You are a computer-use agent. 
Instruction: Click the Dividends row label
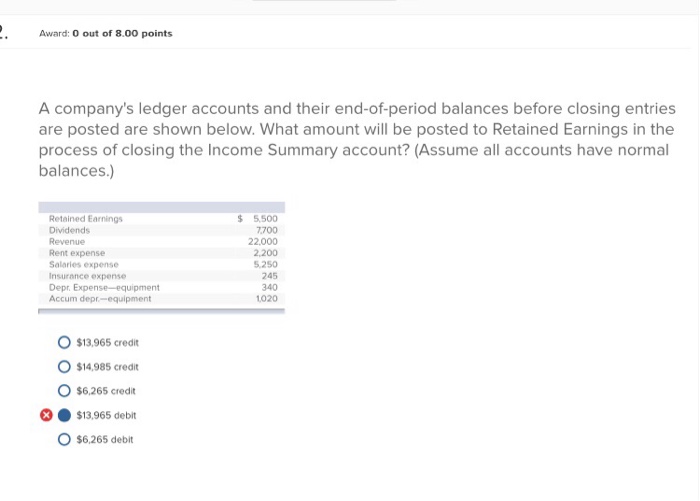[x=69, y=230]
